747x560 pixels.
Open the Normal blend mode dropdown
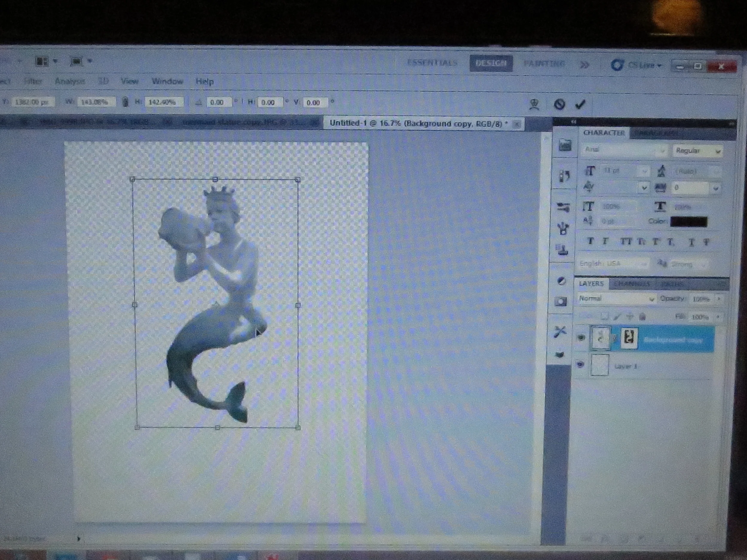click(616, 298)
